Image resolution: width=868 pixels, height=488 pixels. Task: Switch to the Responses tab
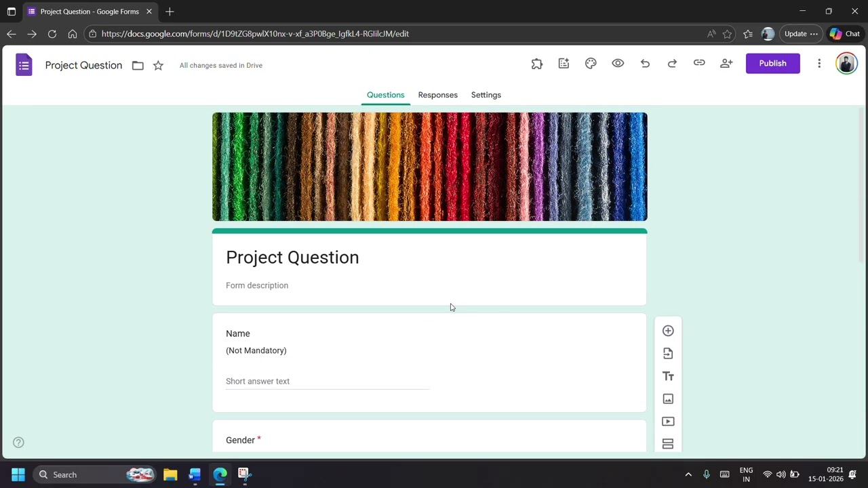pyautogui.click(x=437, y=95)
